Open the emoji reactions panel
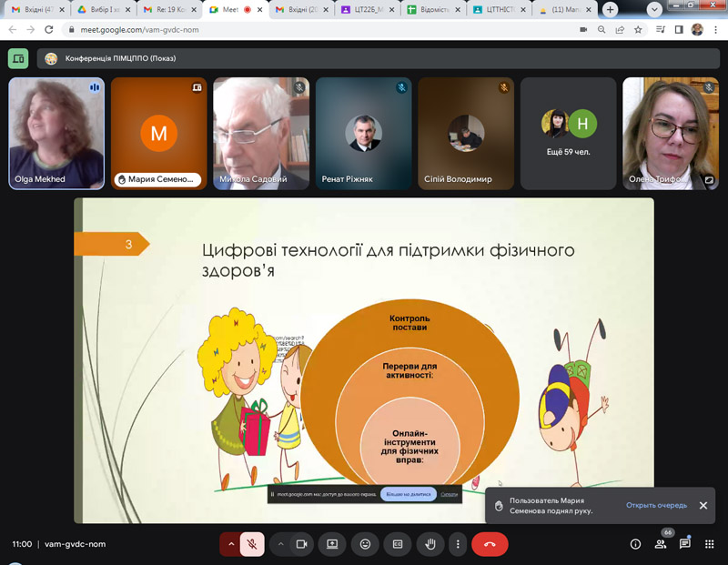 tap(366, 544)
